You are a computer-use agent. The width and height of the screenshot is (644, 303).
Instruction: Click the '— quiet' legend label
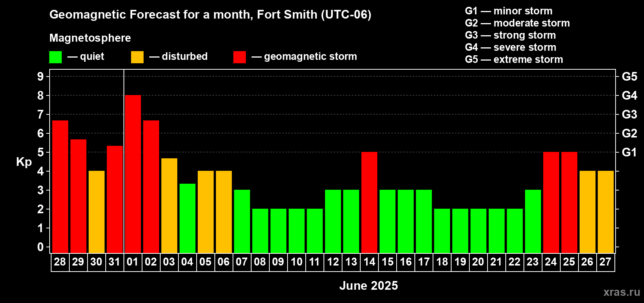(x=86, y=57)
